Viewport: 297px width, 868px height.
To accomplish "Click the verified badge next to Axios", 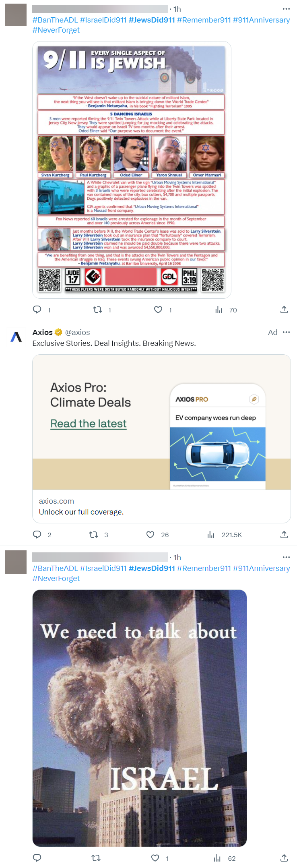I will click(58, 332).
